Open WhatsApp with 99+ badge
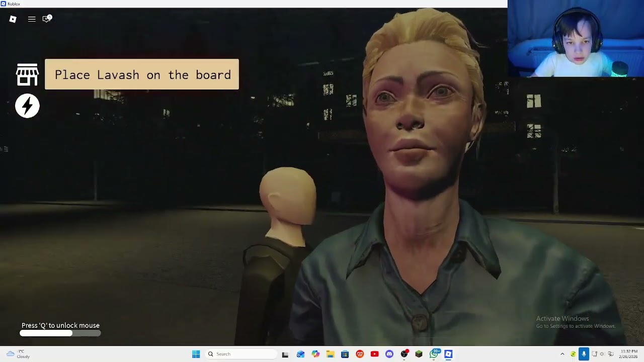The height and width of the screenshot is (362, 644). click(x=434, y=354)
